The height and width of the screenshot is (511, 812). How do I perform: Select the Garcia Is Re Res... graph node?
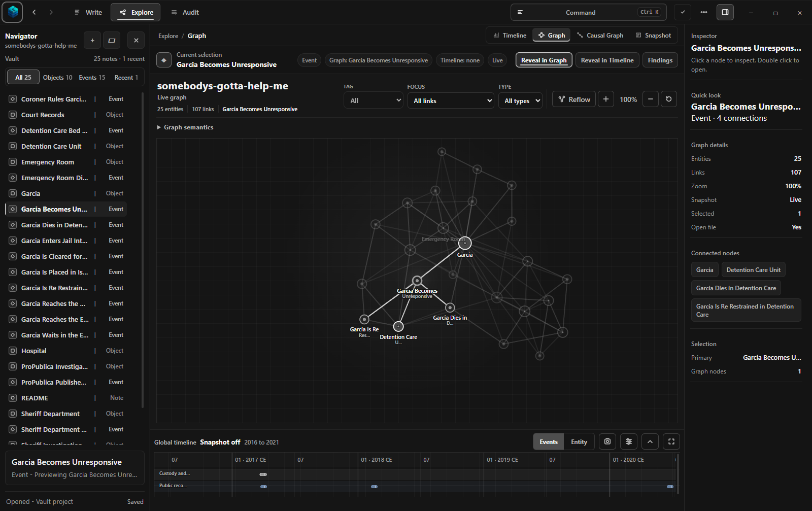[x=364, y=319]
